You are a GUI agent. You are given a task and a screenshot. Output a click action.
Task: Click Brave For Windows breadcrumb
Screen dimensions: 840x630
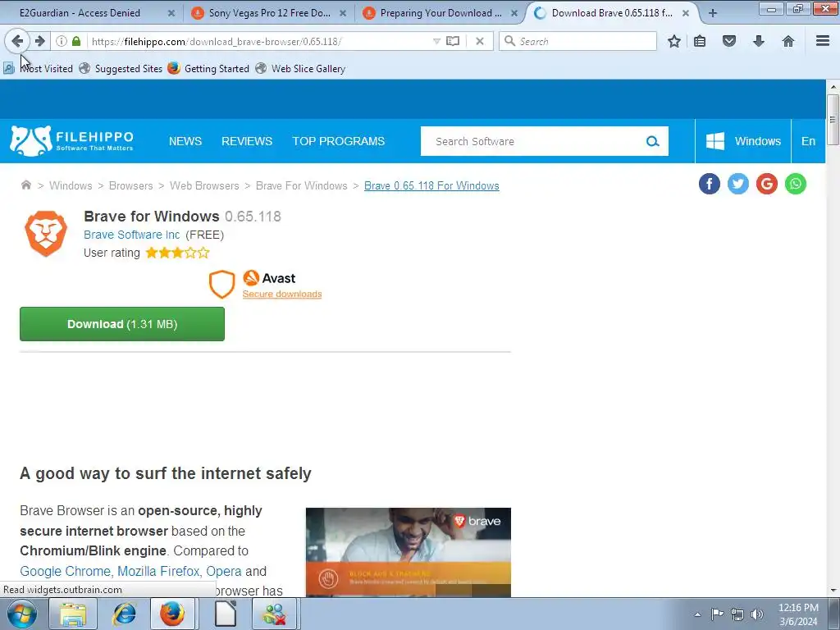pos(302,186)
